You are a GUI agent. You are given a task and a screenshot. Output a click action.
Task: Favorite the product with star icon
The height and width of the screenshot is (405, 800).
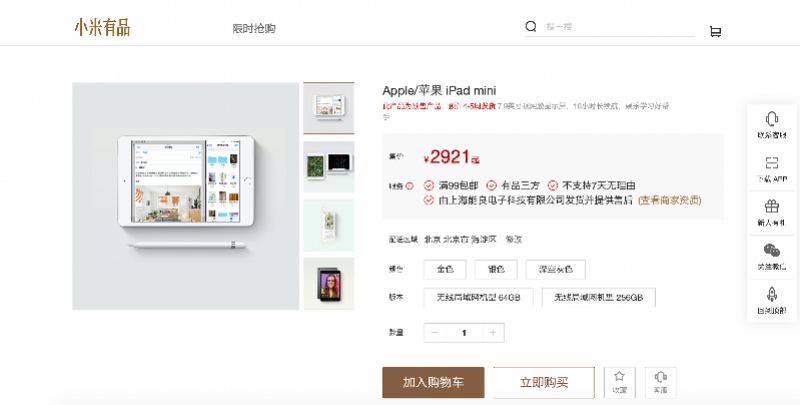point(619,383)
